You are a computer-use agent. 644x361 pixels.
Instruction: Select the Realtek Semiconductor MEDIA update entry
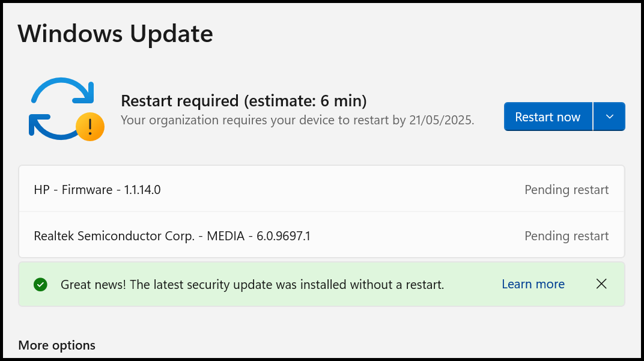pyautogui.click(x=172, y=235)
